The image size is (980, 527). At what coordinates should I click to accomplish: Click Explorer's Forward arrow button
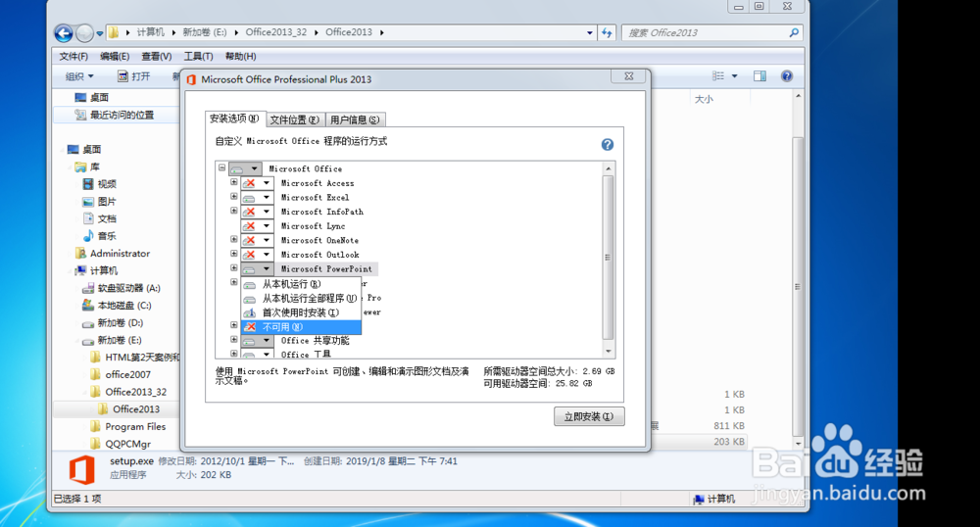(x=84, y=32)
